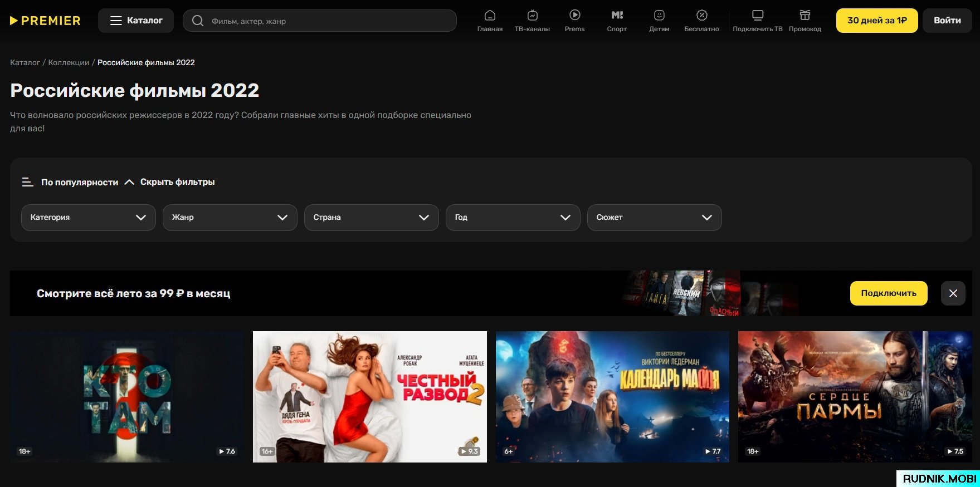Open the Спорт section icon

(617, 21)
